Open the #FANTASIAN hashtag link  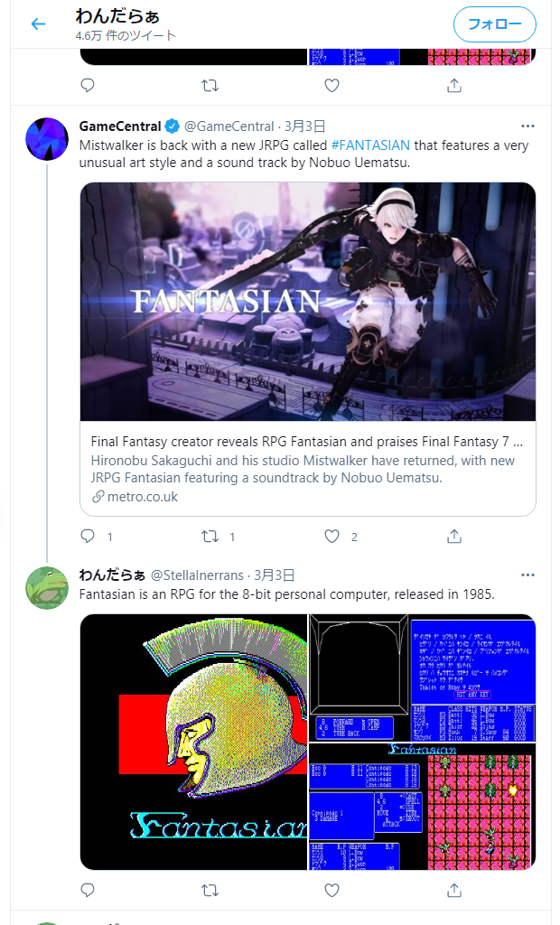[370, 145]
